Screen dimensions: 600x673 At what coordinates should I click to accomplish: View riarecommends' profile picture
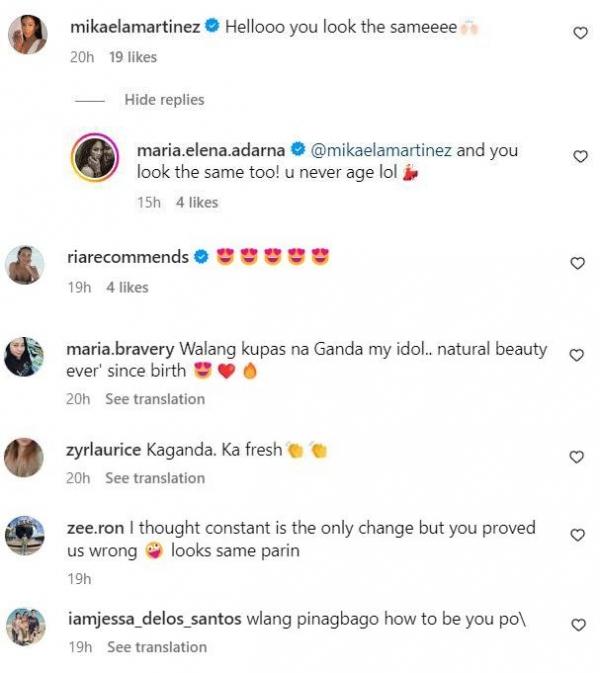point(25,264)
